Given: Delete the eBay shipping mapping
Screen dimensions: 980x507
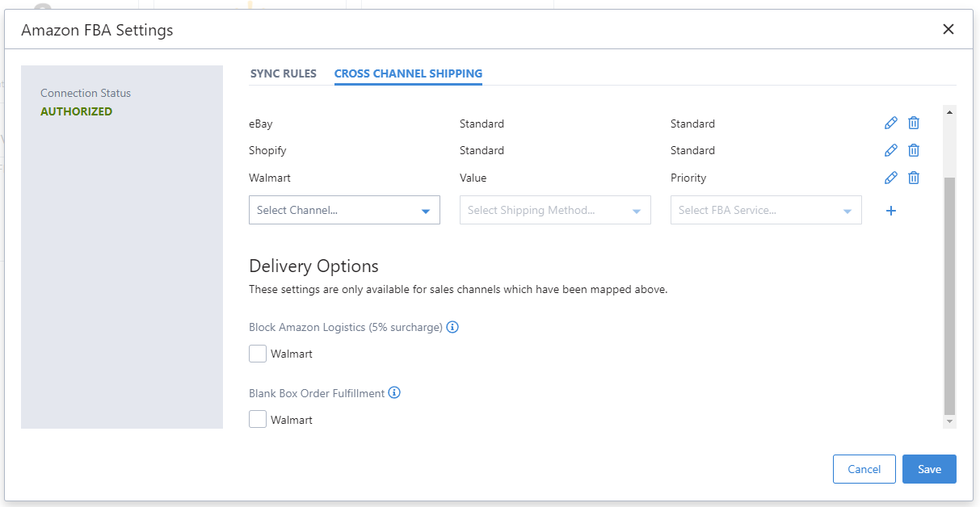Looking at the screenshot, I should 914,124.
